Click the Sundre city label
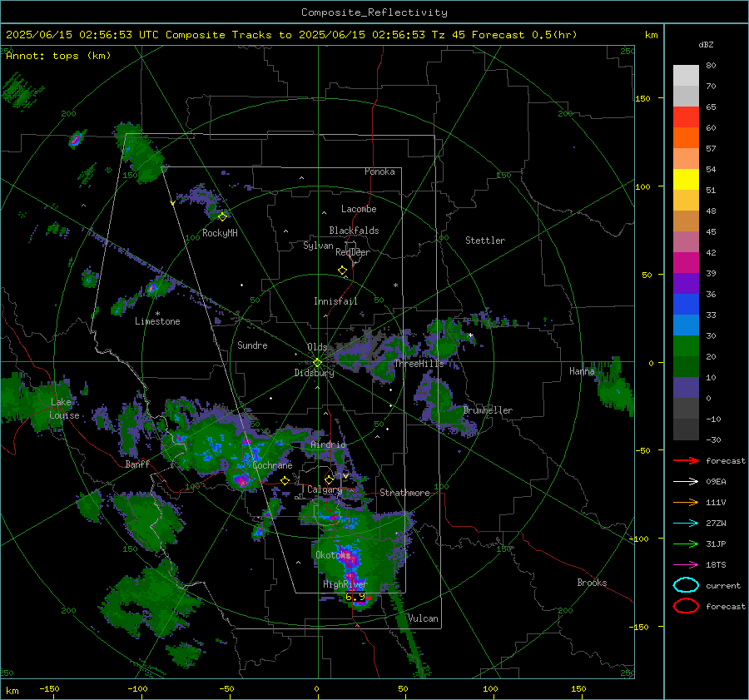 click(x=252, y=345)
